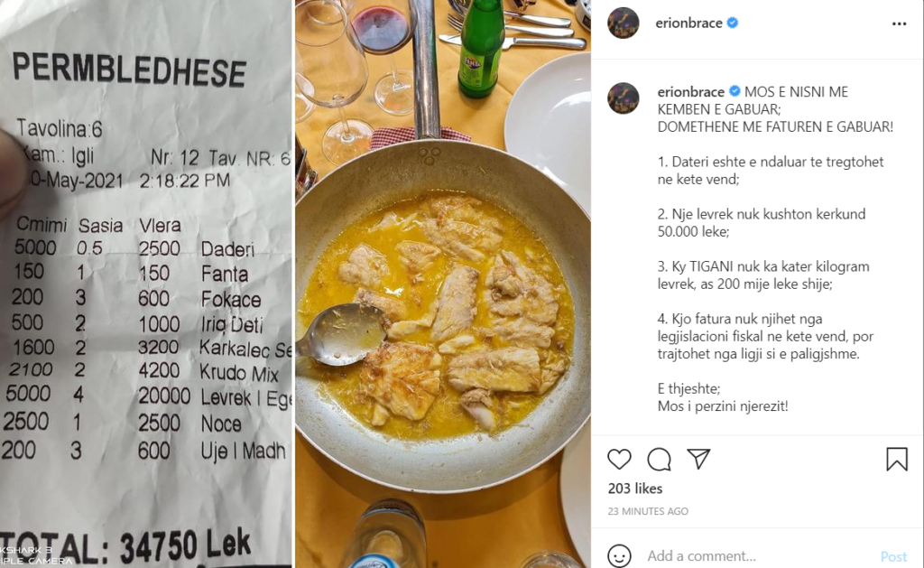
Task: Click the Post comment button
Action: point(893,556)
